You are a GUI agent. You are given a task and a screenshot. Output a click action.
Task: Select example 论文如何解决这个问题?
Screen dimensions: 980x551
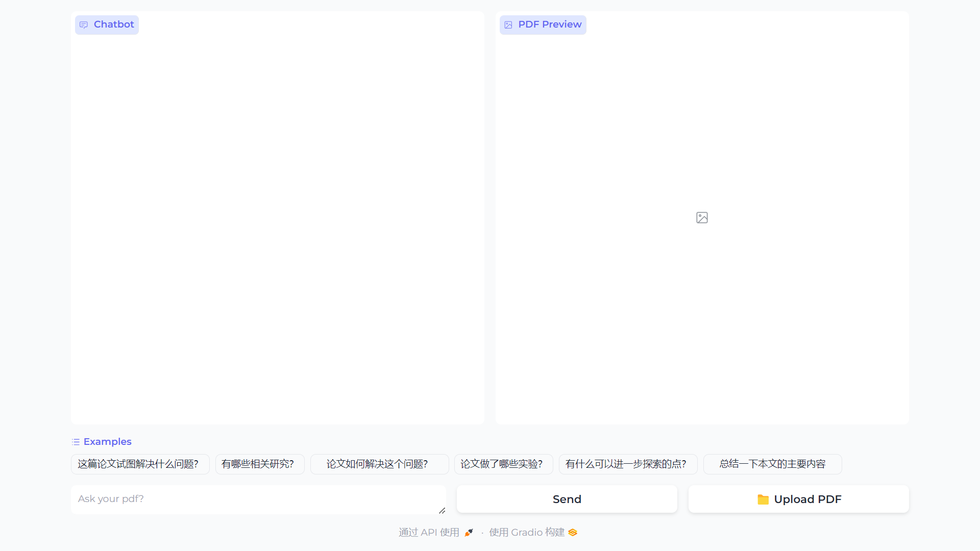380,464
